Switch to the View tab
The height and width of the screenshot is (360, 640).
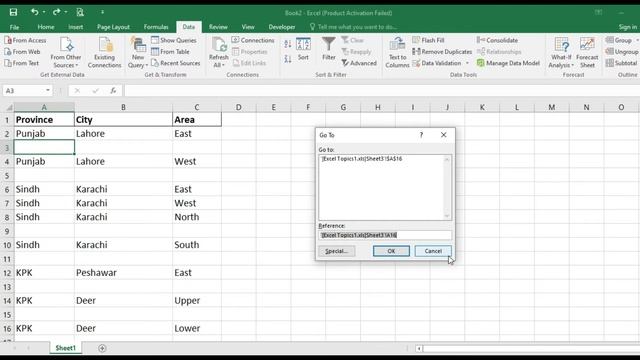pyautogui.click(x=248, y=27)
